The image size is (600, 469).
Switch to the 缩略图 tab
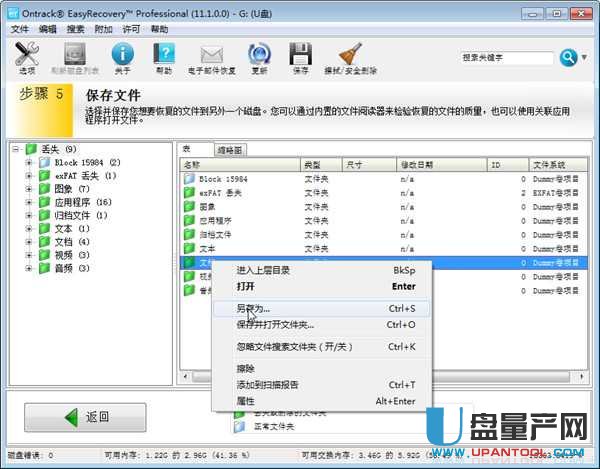(229, 149)
